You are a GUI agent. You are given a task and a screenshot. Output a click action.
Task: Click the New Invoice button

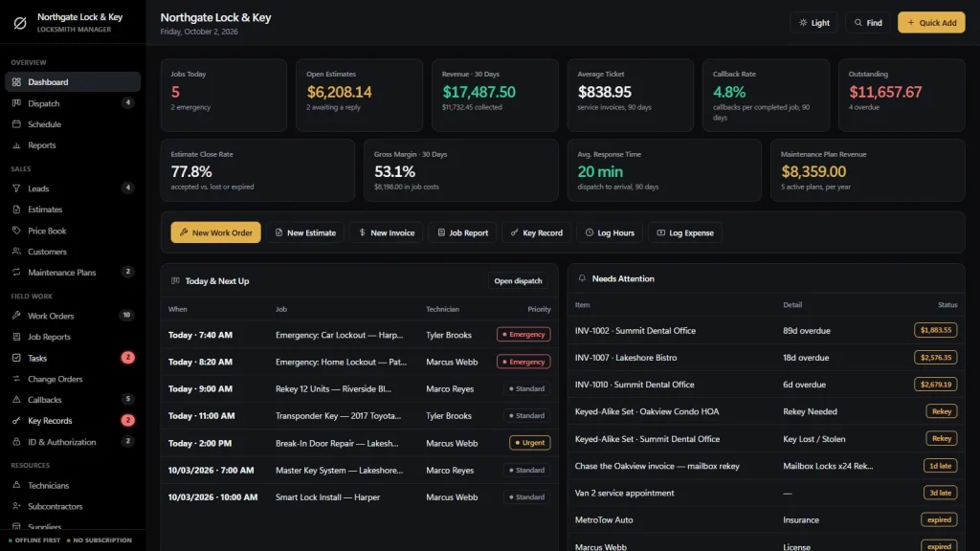click(387, 232)
